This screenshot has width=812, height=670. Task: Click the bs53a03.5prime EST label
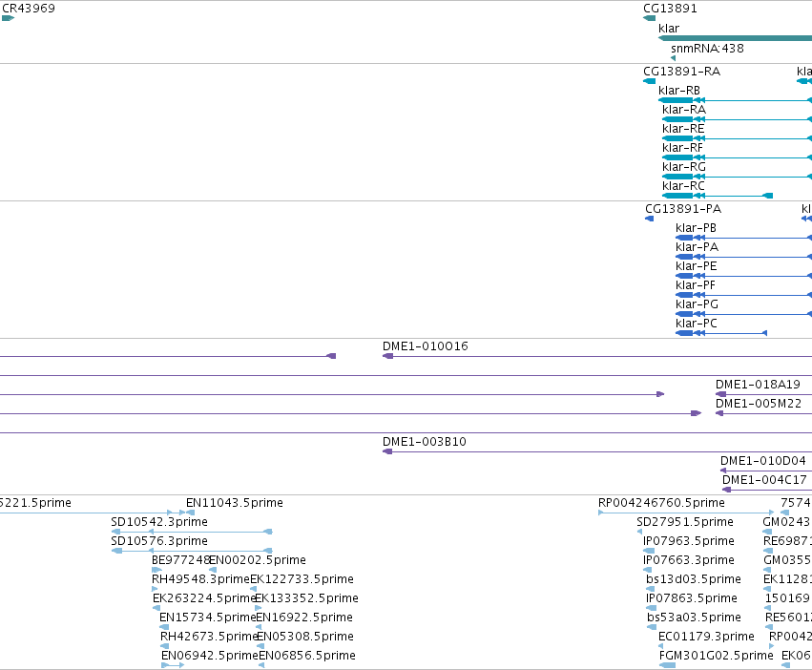[x=694, y=618]
